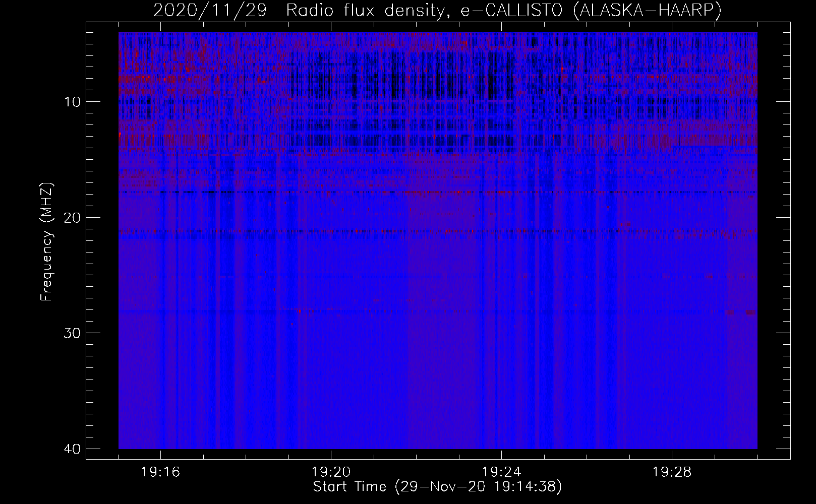816x504 pixels.
Task: Click the '19:28' time tick label
Action: tap(672, 472)
